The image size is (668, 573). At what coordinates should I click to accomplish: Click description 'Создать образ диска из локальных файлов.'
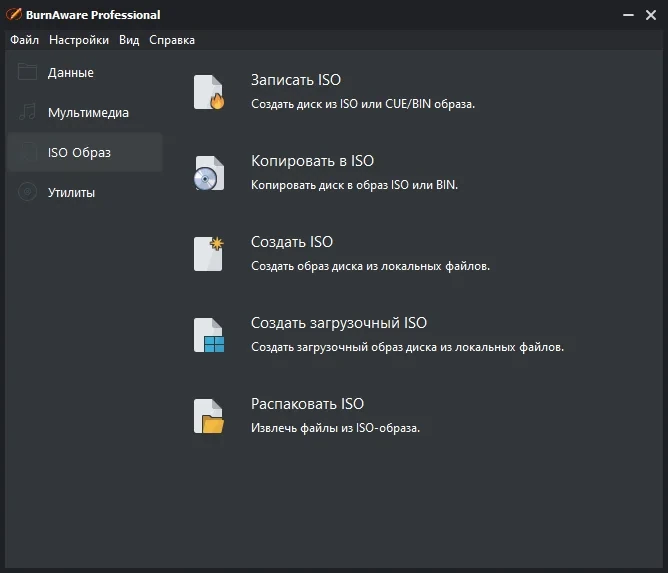pyautogui.click(x=371, y=266)
